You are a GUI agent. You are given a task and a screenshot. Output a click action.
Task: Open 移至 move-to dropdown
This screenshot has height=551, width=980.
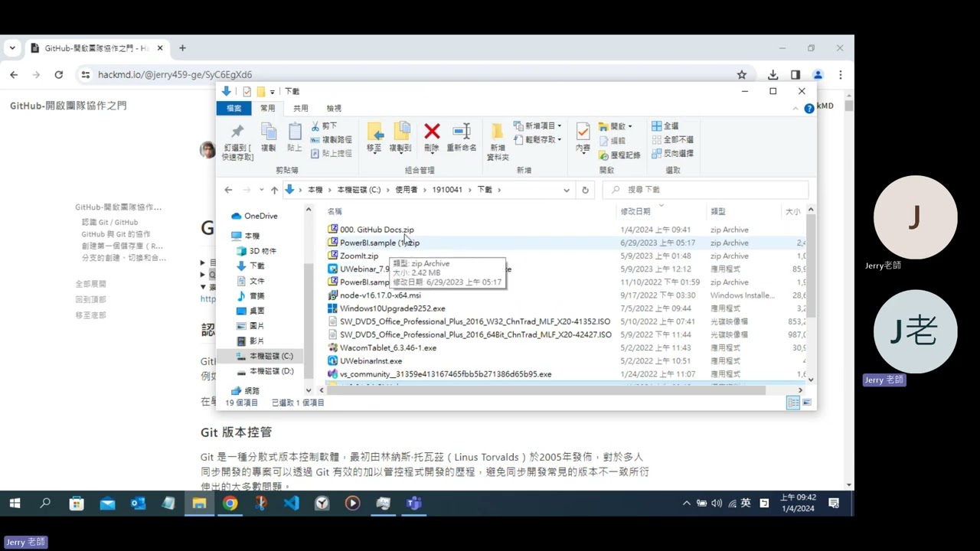coord(374,137)
